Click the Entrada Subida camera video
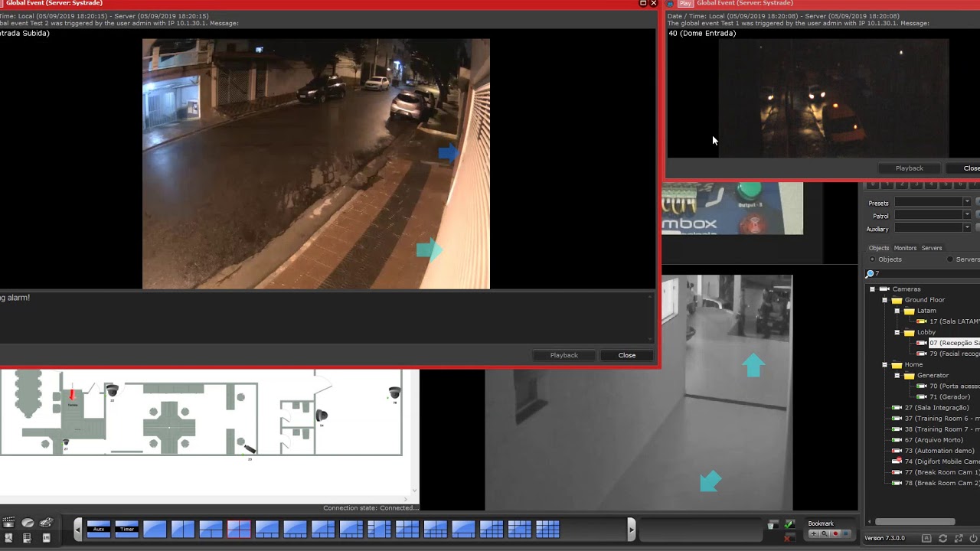The image size is (980, 551). (x=315, y=164)
